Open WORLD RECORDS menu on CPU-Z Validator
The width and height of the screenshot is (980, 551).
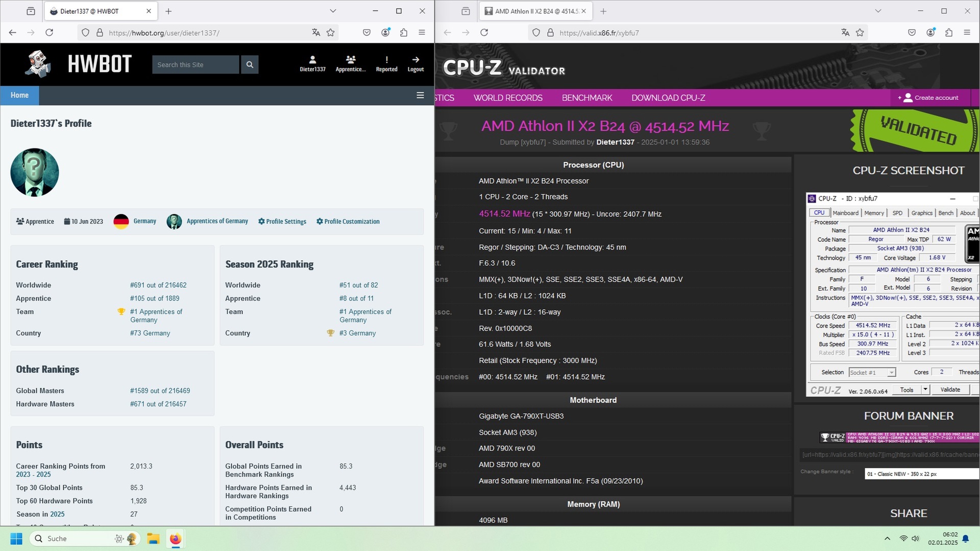[x=508, y=98]
